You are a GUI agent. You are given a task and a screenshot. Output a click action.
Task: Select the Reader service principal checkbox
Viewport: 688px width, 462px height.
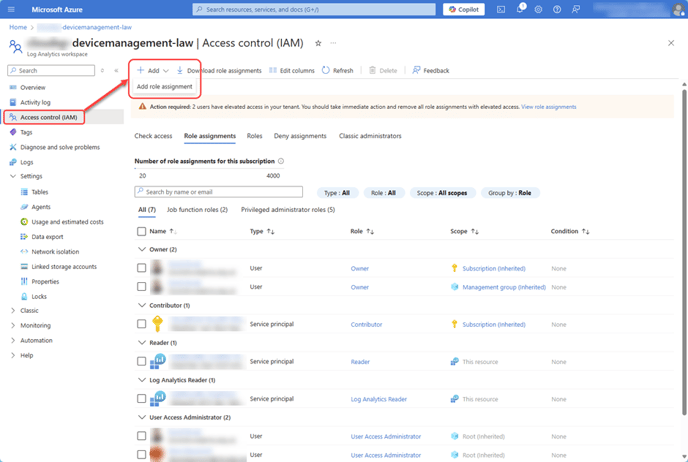click(x=141, y=361)
